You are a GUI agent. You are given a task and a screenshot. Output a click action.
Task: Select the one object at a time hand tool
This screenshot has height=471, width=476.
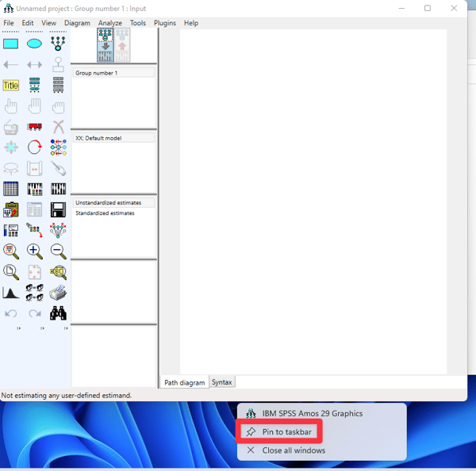10,106
